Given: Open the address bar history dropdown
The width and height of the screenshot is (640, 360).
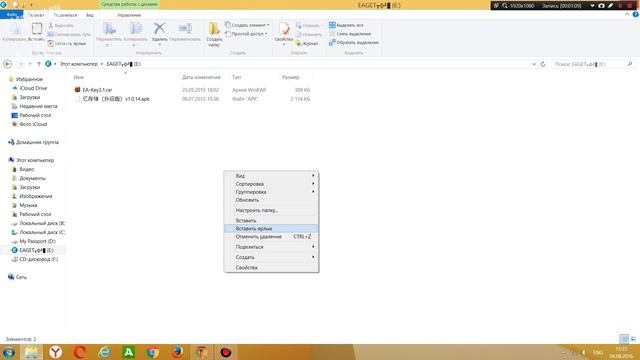Looking at the screenshot, I should [534, 64].
